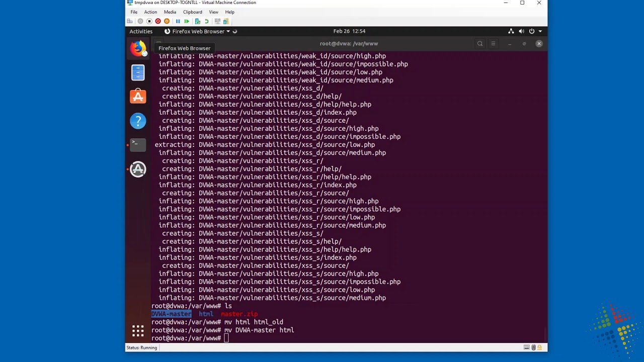
Task: Open Software Updater from the dock
Action: [x=138, y=169]
